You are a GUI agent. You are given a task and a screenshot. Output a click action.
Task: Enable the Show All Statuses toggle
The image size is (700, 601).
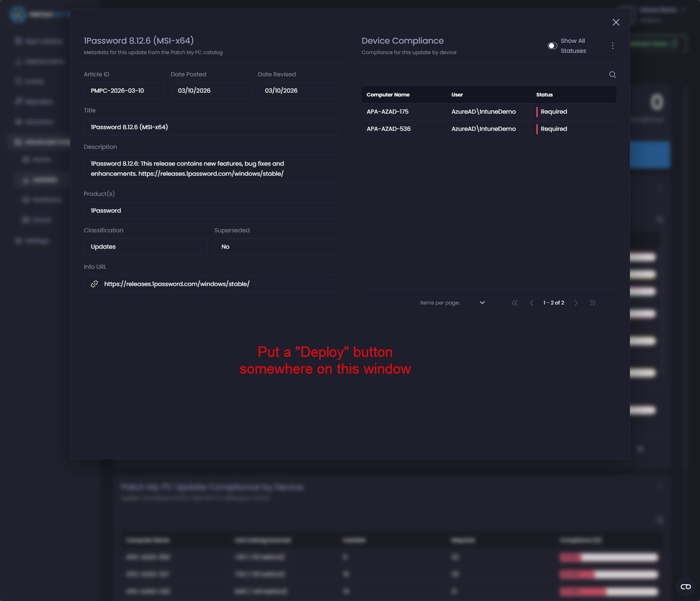(x=552, y=46)
